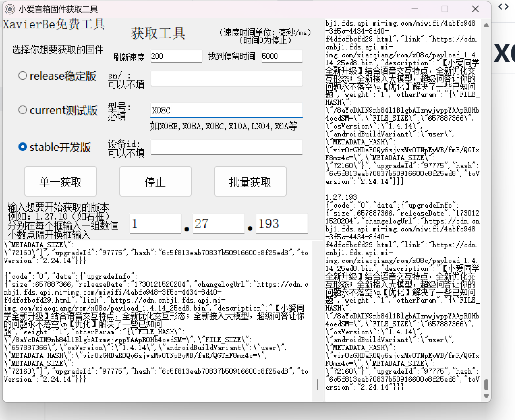Click the middle version box containing 27

pyautogui.click(x=219, y=224)
